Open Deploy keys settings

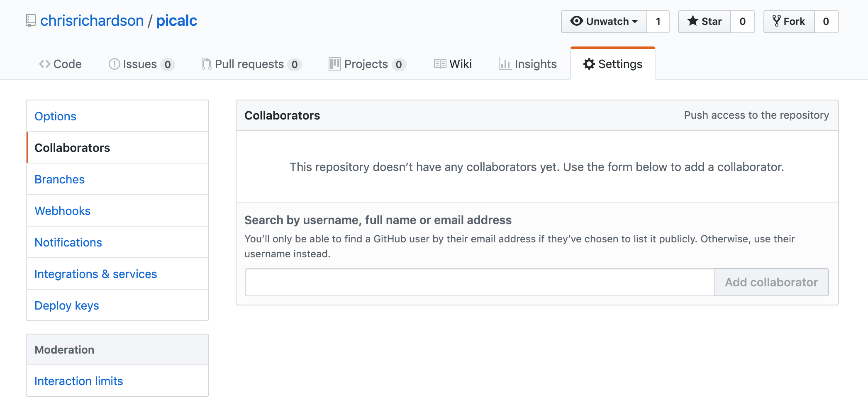pyautogui.click(x=117, y=305)
